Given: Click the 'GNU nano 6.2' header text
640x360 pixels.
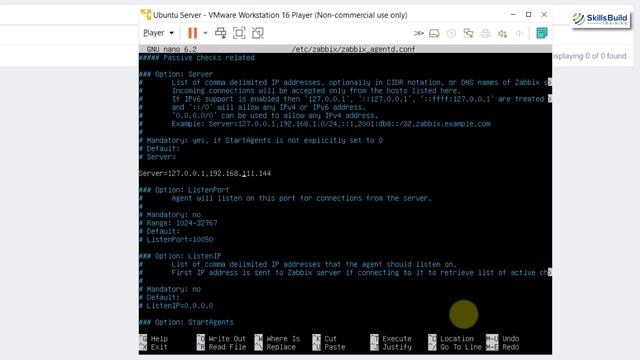Looking at the screenshot, I should pos(171,49).
